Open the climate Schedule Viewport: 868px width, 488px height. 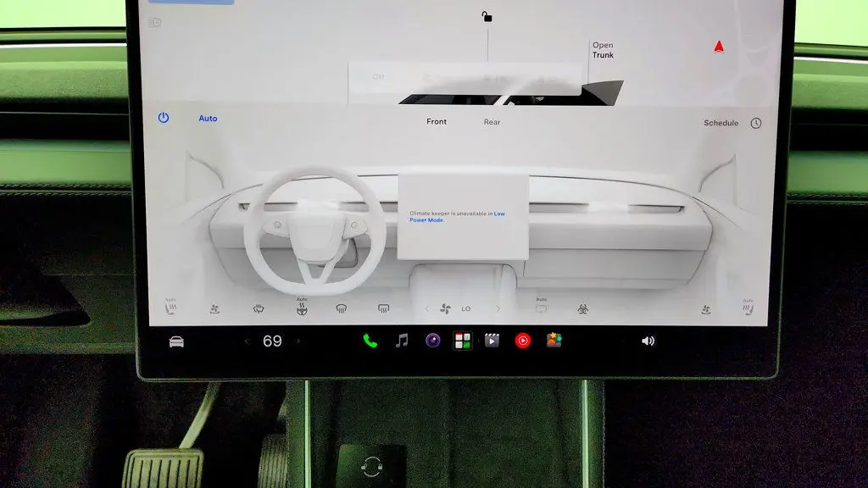721,123
